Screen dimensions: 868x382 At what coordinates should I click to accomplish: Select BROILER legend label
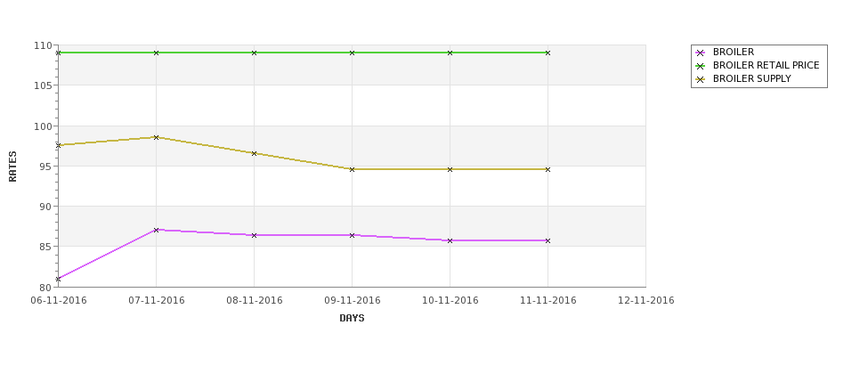[734, 52]
